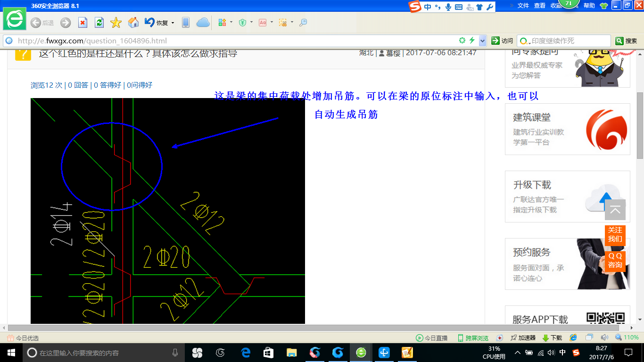This screenshot has width=644, height=362.
Task: Click the orange 关注我们 button
Action: click(x=615, y=234)
